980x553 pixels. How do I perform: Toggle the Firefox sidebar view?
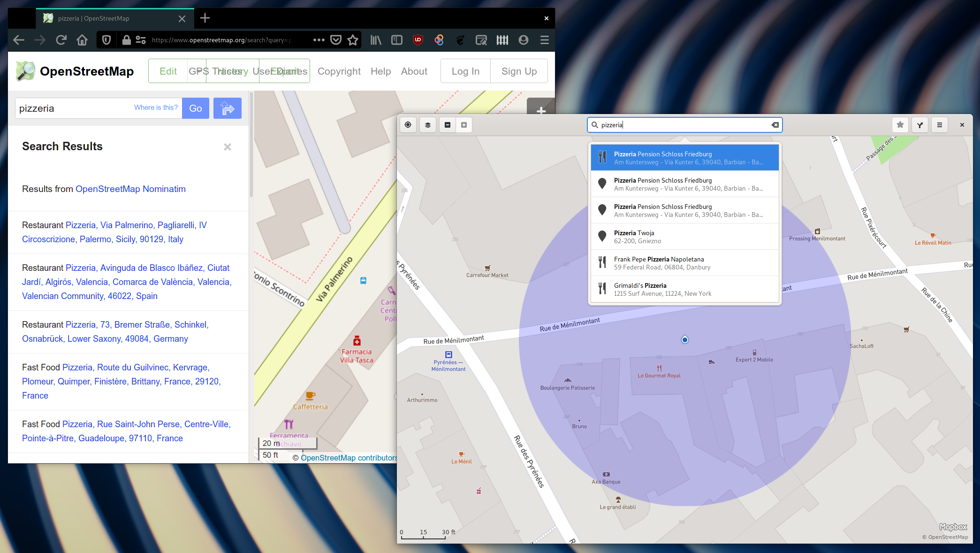pyautogui.click(x=396, y=40)
